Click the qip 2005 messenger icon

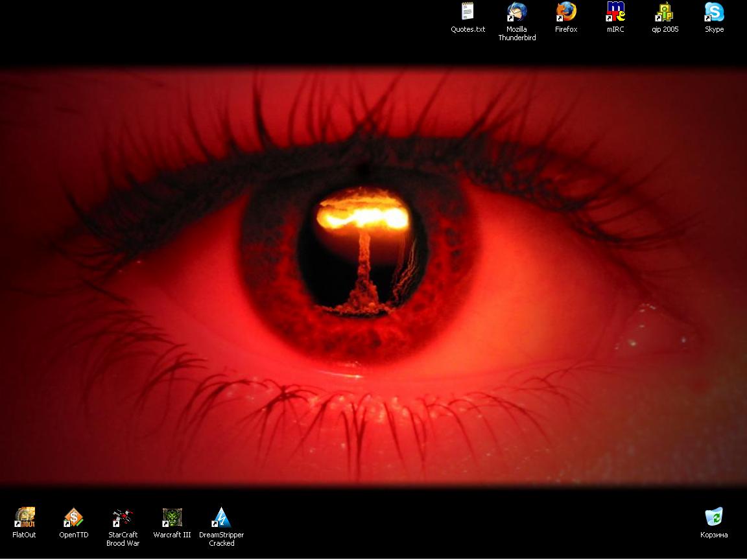[x=665, y=12]
